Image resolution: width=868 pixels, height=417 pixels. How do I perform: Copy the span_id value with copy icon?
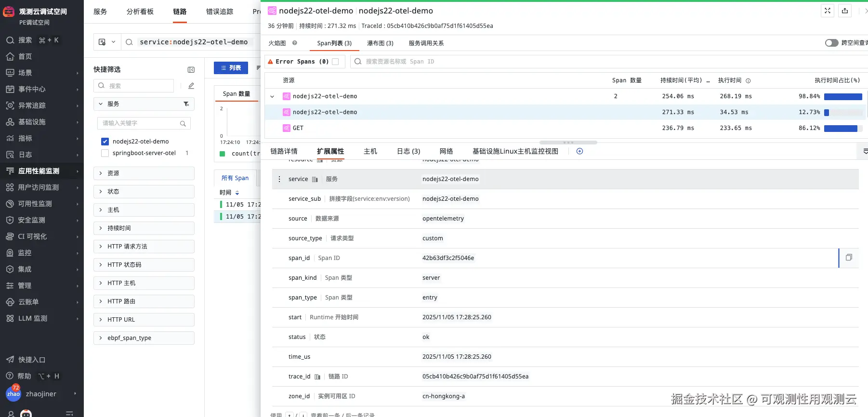tap(849, 258)
